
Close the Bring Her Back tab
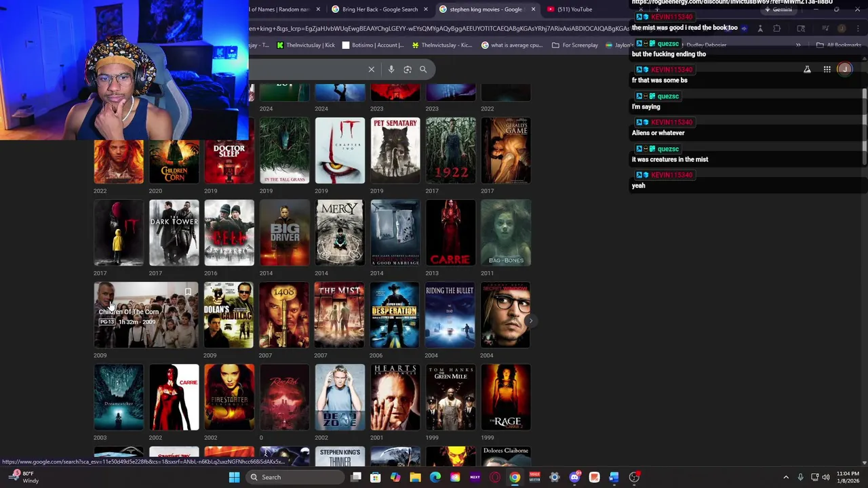426,9
